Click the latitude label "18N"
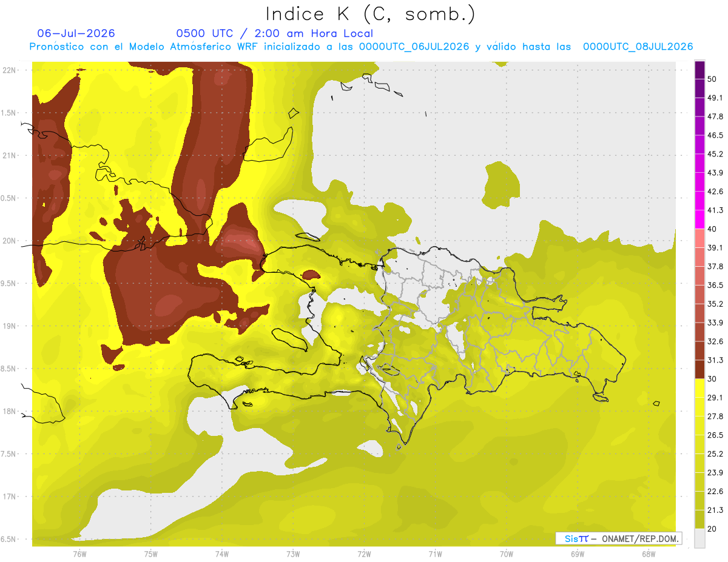Viewport: 728px width, 562px height. tap(10, 412)
